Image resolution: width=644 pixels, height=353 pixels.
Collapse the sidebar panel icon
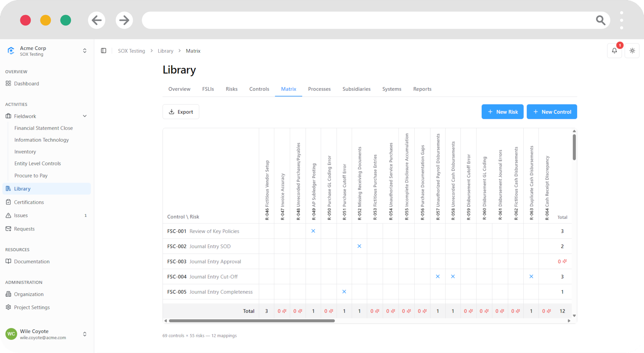point(104,51)
